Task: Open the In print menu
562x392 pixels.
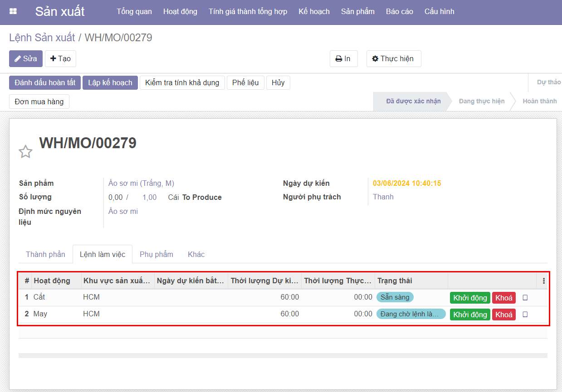Action: pos(343,58)
